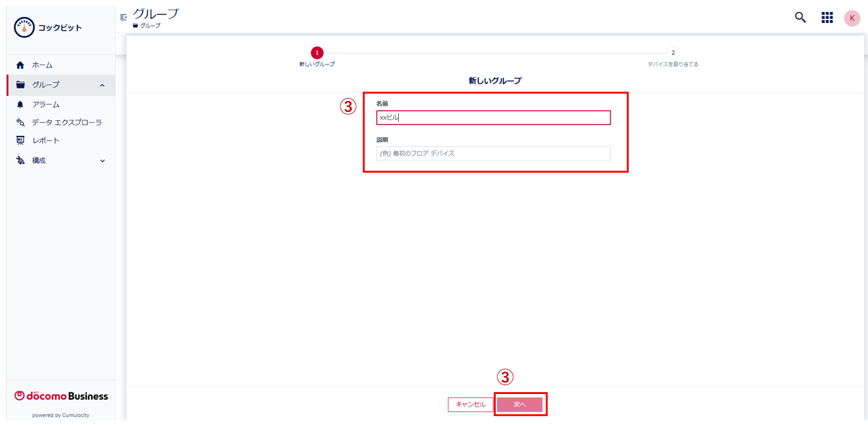Open グループ in the sidebar
868x425 pixels.
tap(46, 85)
